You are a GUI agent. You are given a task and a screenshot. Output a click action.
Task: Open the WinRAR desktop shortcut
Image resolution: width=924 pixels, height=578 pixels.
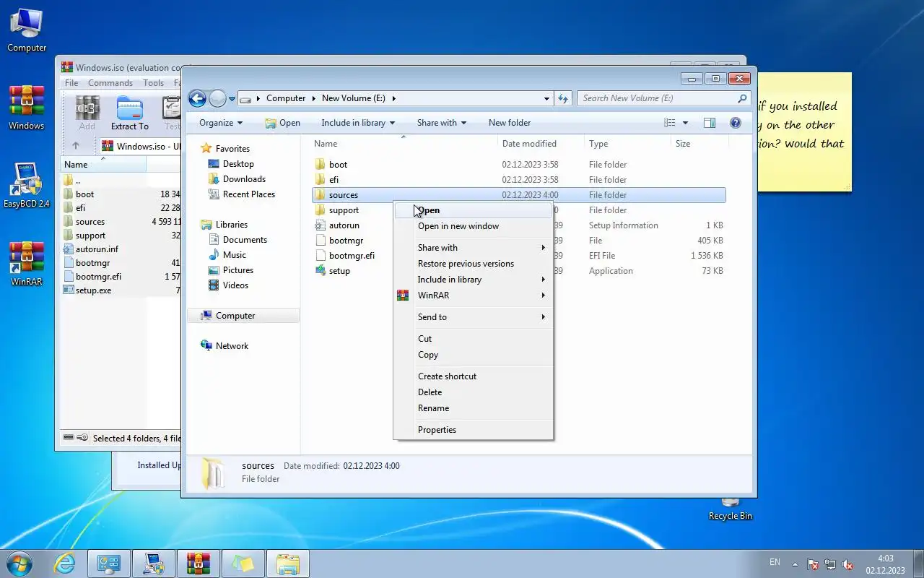pos(27,264)
